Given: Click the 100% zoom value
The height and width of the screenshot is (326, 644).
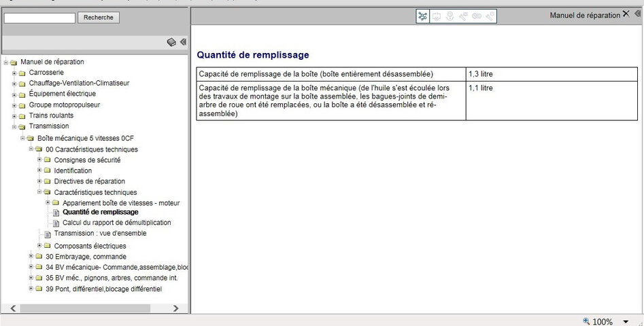Looking at the screenshot, I should coord(603,322).
